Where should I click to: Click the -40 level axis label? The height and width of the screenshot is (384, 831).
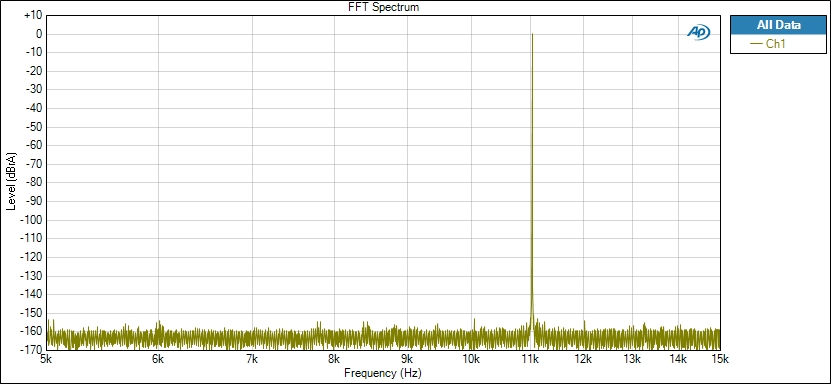pyautogui.click(x=34, y=109)
